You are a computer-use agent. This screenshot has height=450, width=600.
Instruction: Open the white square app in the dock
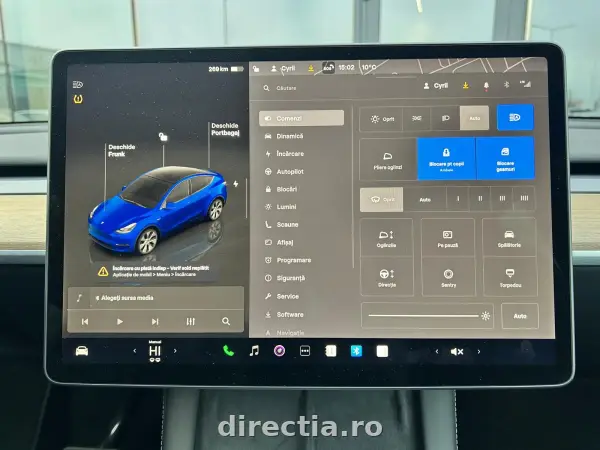[x=382, y=351]
